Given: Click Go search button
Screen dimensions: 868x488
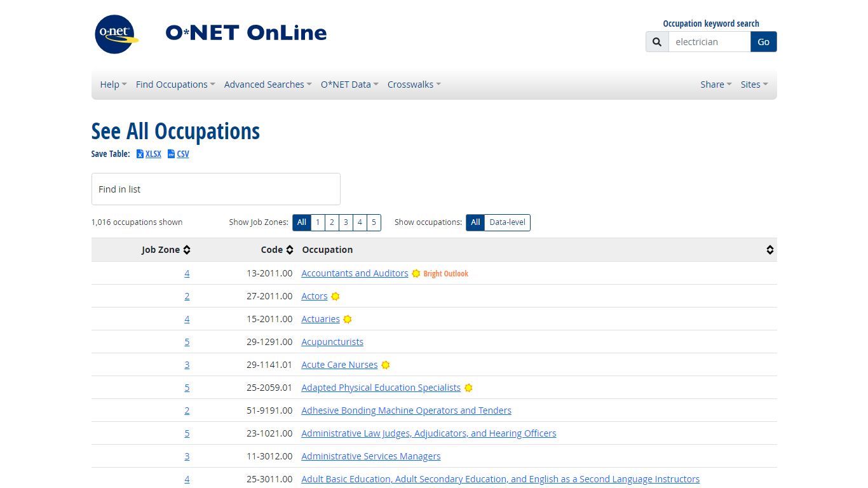Looking at the screenshot, I should point(764,42).
